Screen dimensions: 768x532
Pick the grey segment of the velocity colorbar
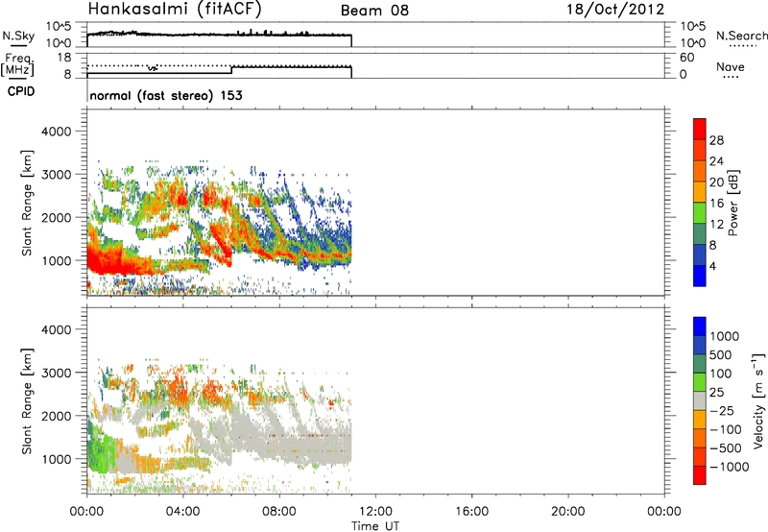pyautogui.click(x=700, y=400)
